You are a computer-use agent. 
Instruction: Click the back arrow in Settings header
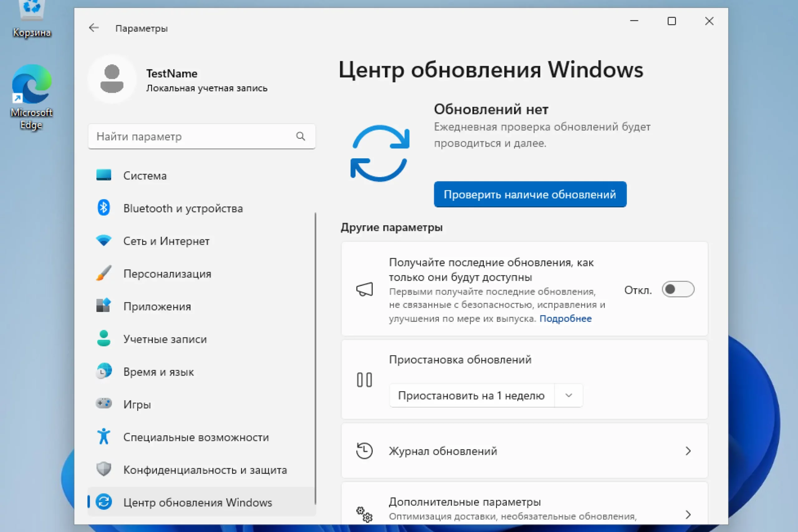(x=94, y=28)
